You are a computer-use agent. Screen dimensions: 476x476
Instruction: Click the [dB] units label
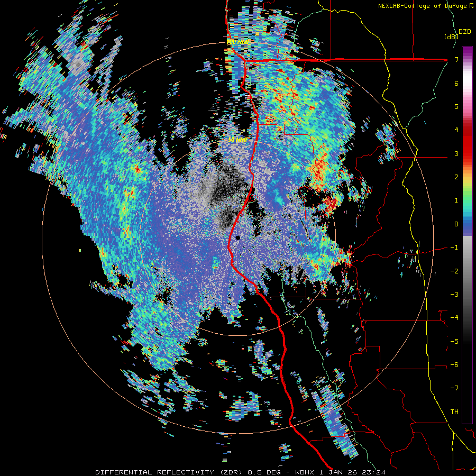coord(451,36)
